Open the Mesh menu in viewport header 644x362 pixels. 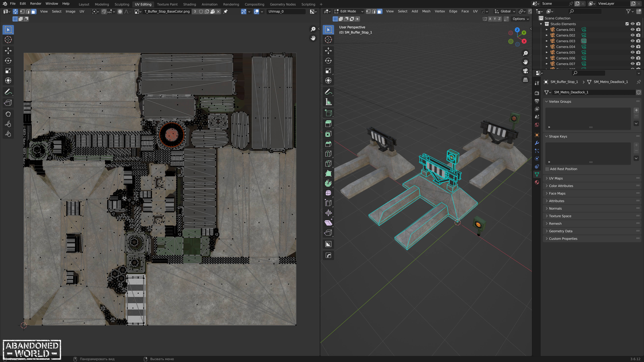pos(426,11)
